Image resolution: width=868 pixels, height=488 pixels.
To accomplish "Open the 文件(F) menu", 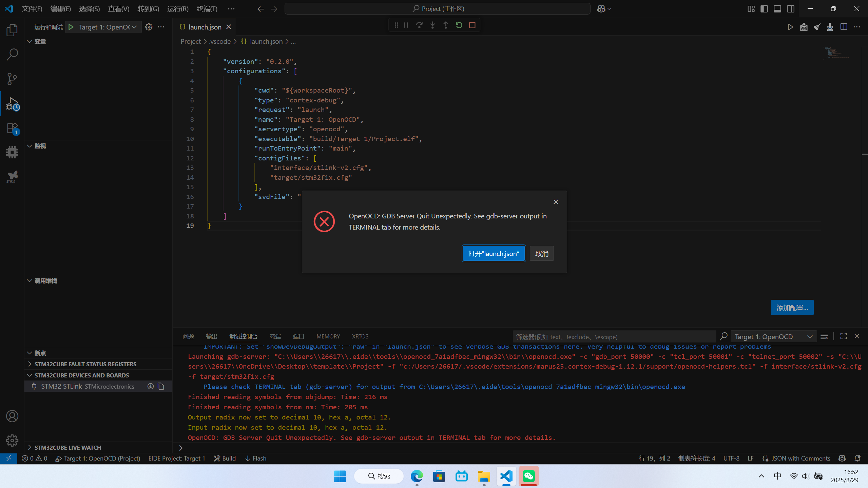I will tap(32, 9).
